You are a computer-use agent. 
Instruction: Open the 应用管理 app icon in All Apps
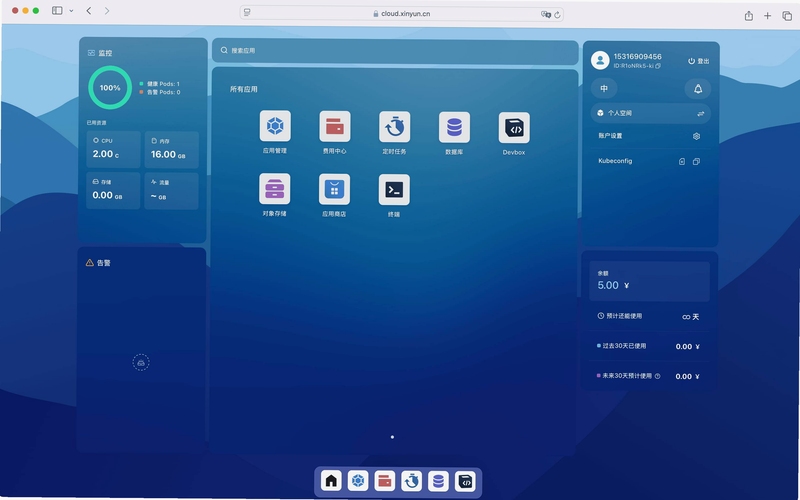[275, 126]
